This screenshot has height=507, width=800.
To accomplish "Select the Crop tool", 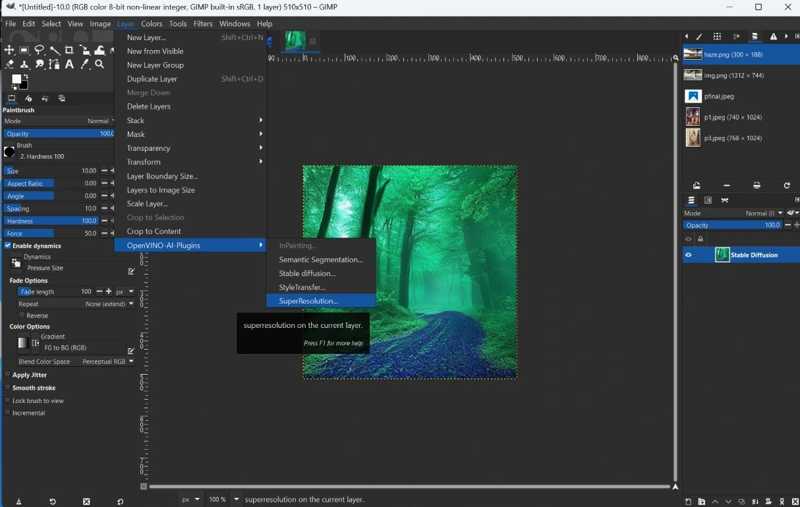I will 69,50.
